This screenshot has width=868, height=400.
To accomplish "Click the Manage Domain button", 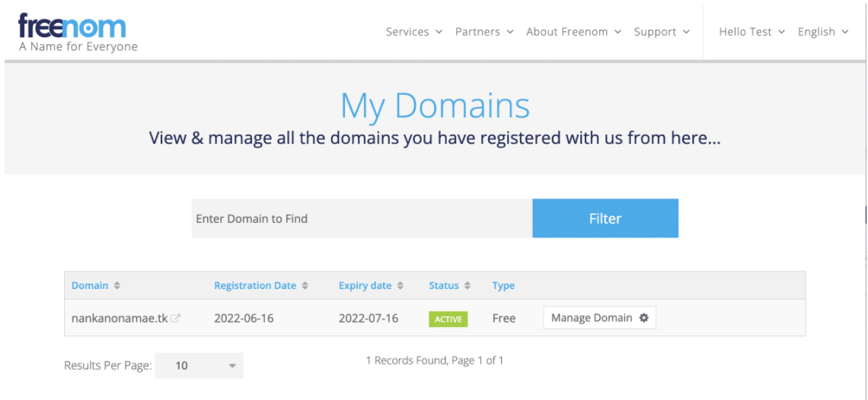I will pos(599,318).
